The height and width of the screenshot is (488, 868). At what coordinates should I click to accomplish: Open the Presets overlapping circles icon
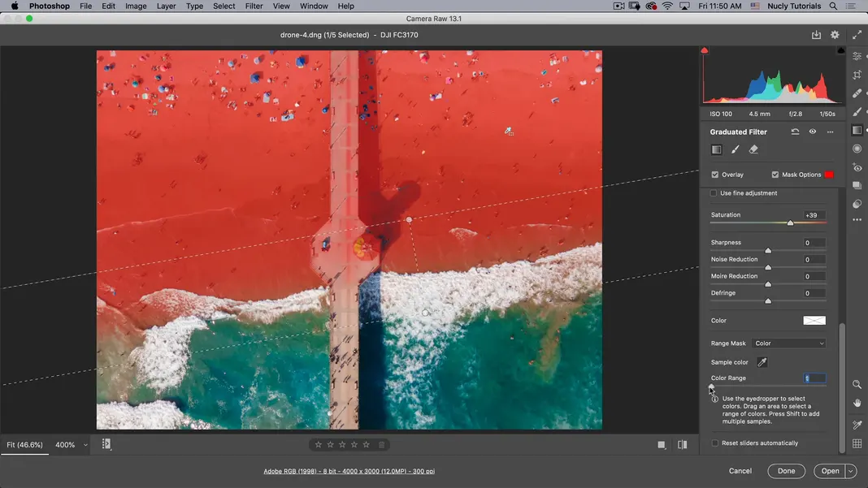point(857,204)
